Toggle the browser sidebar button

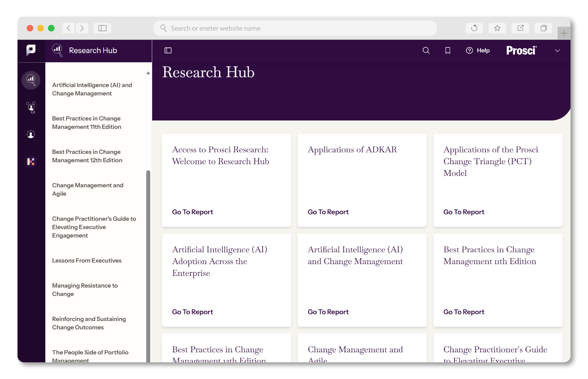coord(102,28)
